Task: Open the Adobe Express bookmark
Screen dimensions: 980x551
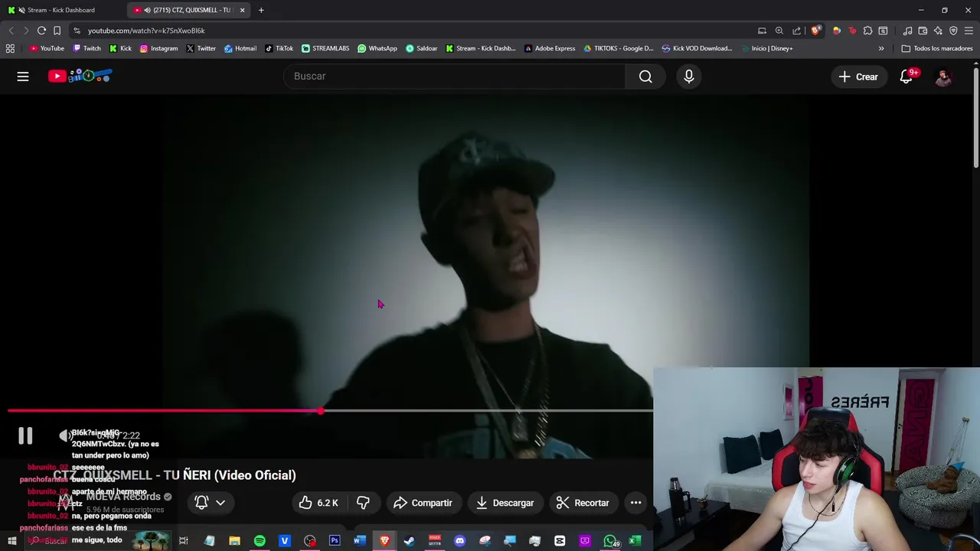Action: pos(550,48)
